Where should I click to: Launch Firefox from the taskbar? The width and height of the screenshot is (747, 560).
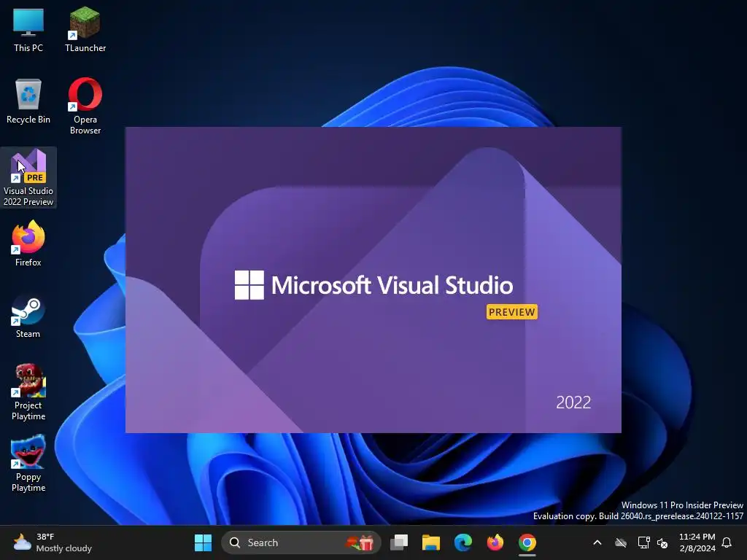click(x=495, y=542)
